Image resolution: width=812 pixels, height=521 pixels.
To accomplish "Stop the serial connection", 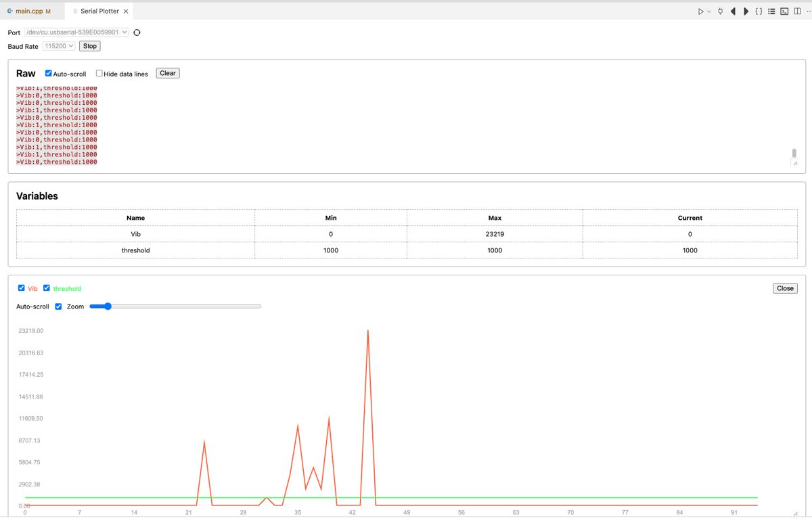I will tap(89, 46).
